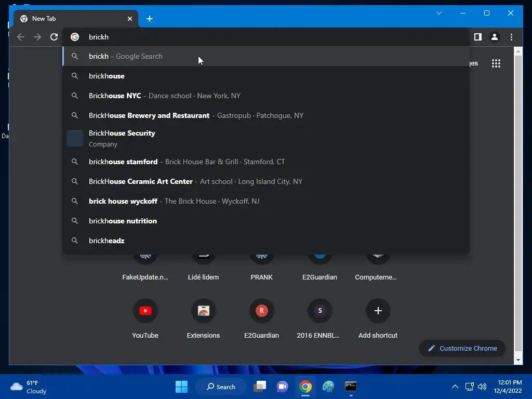Click the page scrollbar up arrow
532x399 pixels.
point(518,51)
